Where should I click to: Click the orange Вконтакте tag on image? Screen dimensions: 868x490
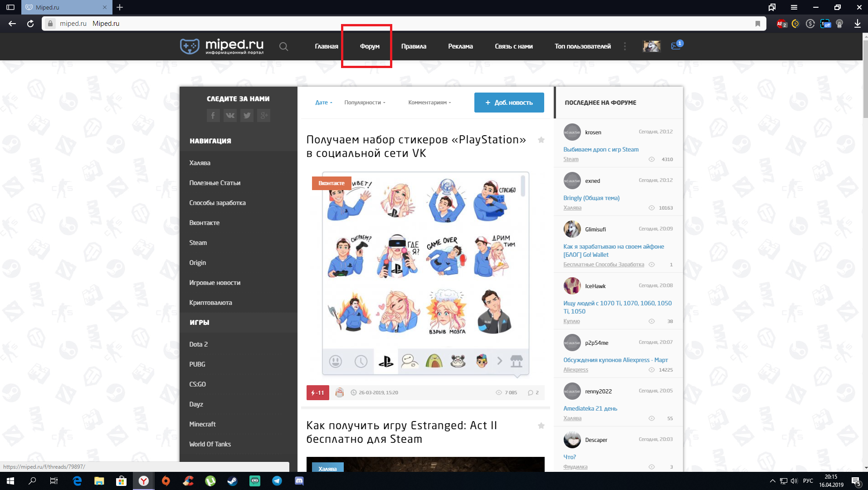pyautogui.click(x=332, y=183)
